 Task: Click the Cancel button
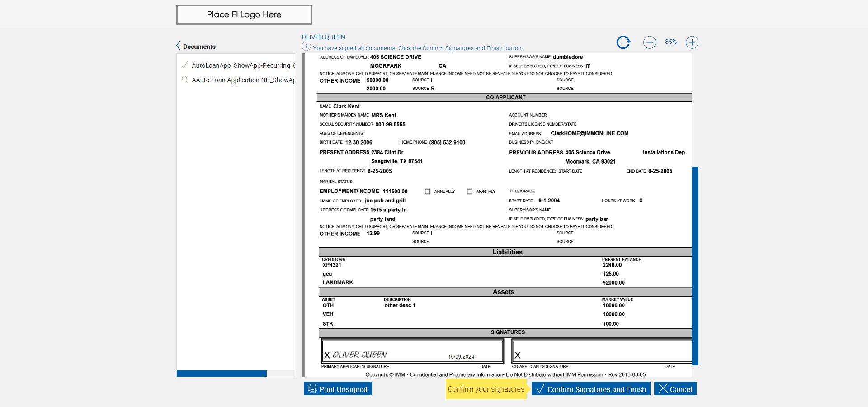click(x=675, y=389)
